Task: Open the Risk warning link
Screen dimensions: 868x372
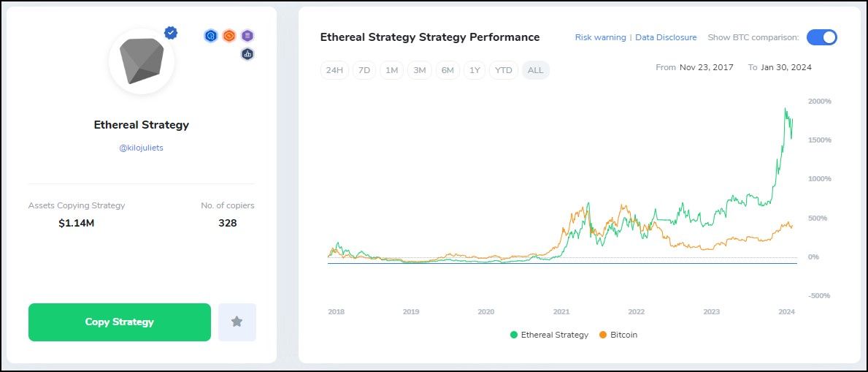Action: [600, 37]
